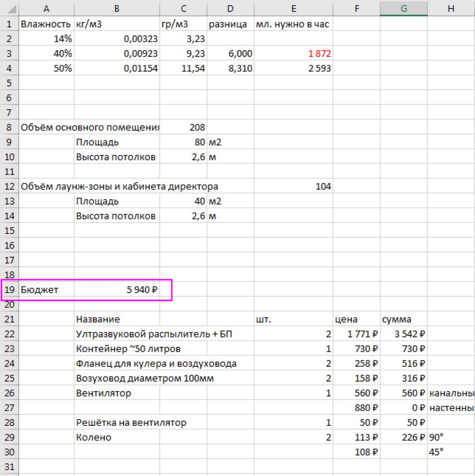This screenshot has height=476, width=475.
Task: Click the value 0,00923
Action: click(117, 54)
